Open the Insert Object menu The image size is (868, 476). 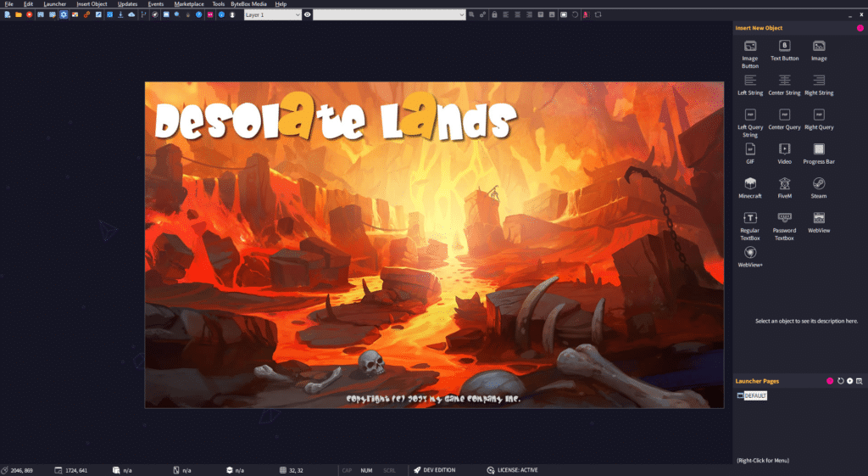[x=92, y=4]
